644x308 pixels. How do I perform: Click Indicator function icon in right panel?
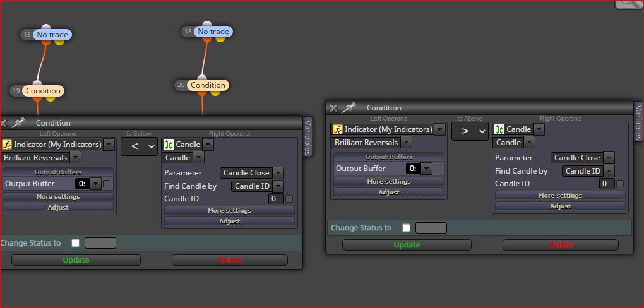pos(337,129)
